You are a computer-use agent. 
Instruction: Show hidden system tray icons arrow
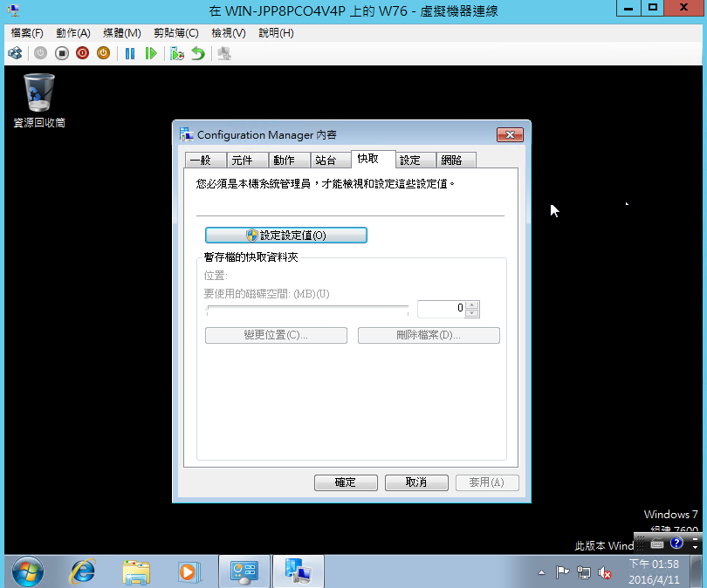coord(541,572)
